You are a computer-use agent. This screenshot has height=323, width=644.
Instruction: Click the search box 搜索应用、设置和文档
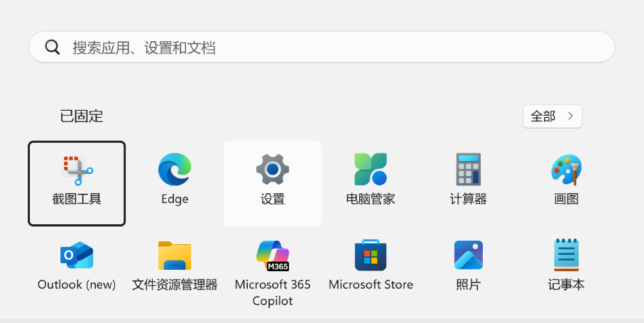click(x=322, y=47)
